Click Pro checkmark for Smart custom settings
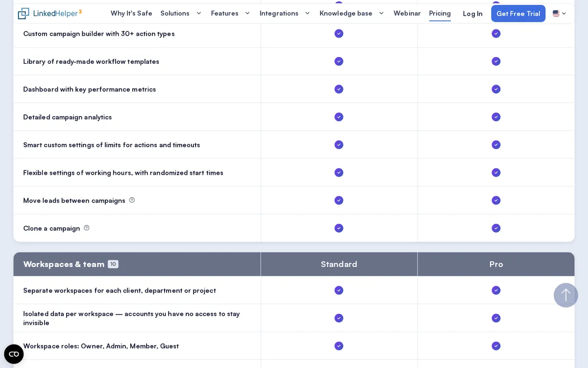 (x=496, y=145)
